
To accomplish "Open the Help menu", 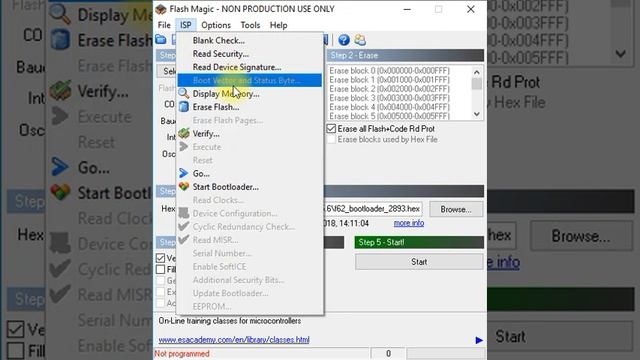I will 278,25.
